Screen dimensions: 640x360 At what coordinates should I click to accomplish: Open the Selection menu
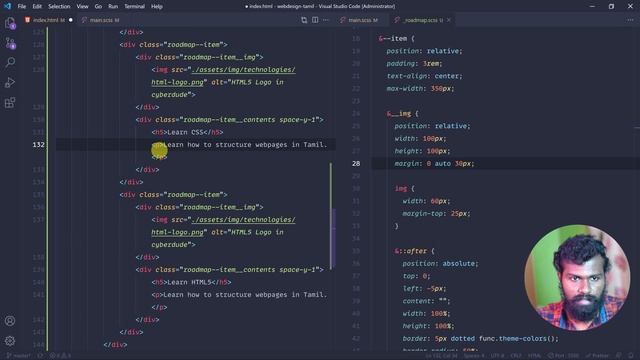click(x=59, y=7)
